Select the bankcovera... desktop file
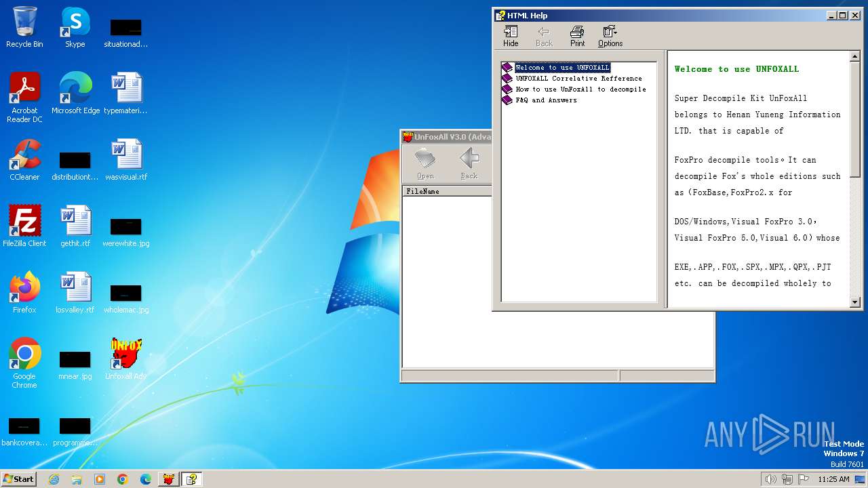The height and width of the screenshot is (488, 868). (24, 432)
